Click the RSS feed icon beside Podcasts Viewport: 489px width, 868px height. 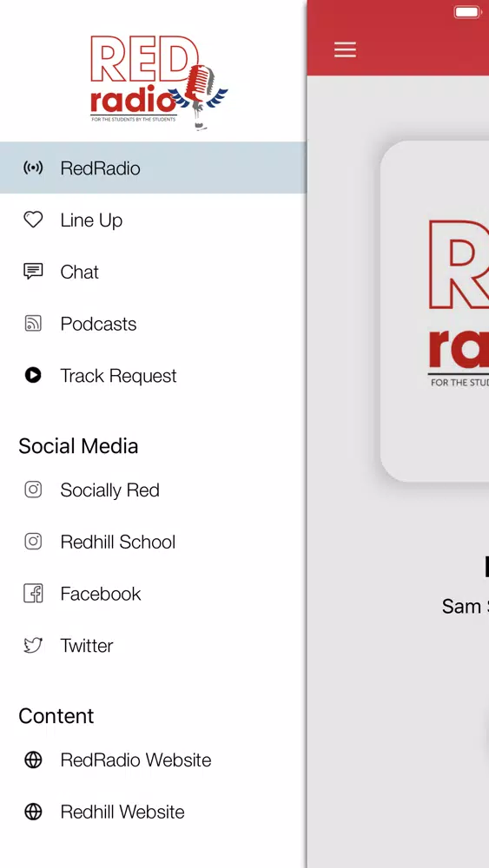[33, 323]
